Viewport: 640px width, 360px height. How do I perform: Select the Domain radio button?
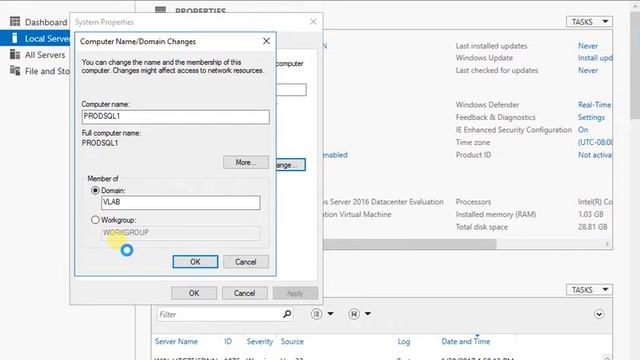pos(95,191)
